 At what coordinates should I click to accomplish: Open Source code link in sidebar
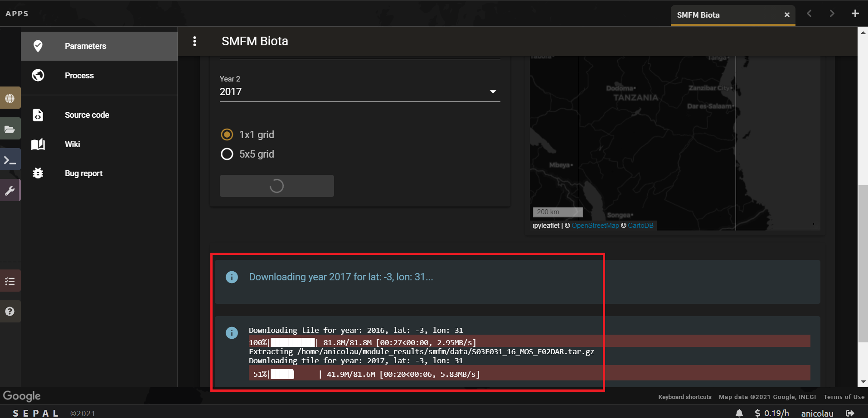99,115
